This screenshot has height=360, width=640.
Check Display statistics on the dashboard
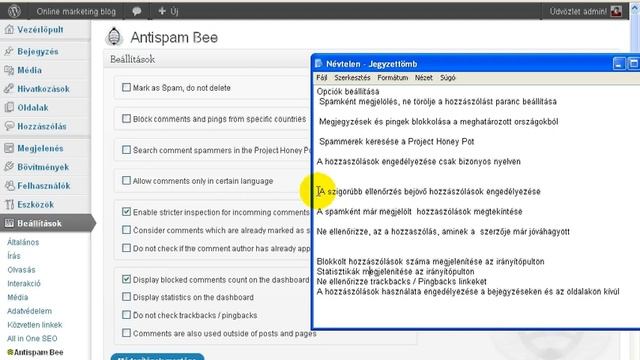[x=126, y=297]
